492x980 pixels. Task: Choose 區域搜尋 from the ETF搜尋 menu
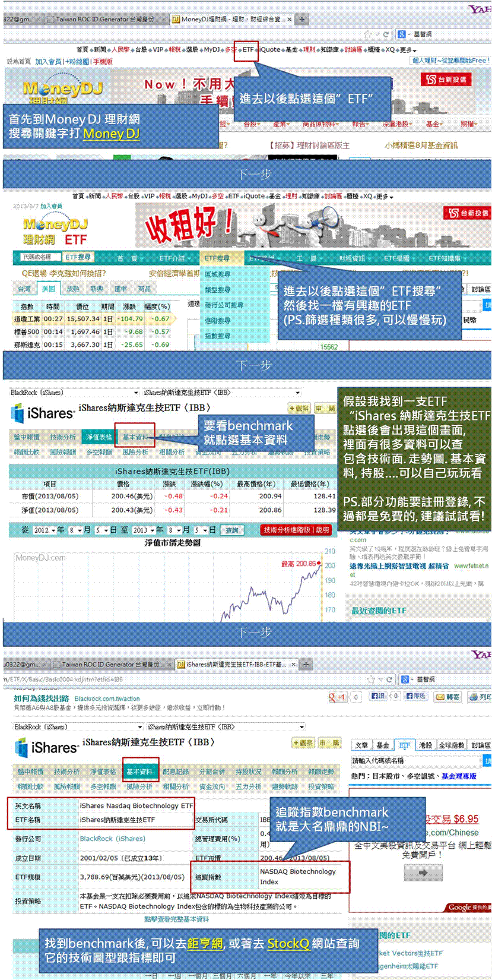(218, 274)
